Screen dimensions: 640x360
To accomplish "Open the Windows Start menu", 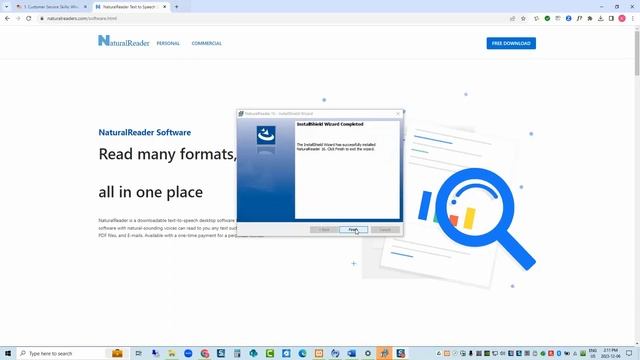I will (7, 353).
